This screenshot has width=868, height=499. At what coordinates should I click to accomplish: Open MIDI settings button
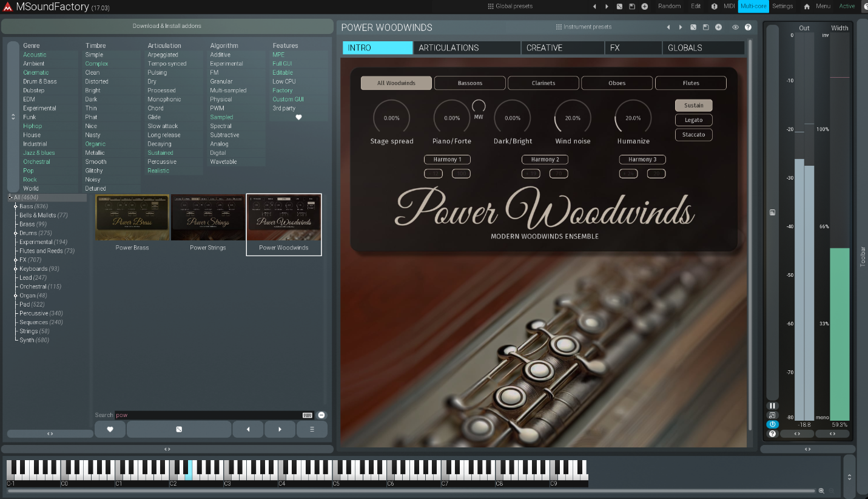(729, 6)
